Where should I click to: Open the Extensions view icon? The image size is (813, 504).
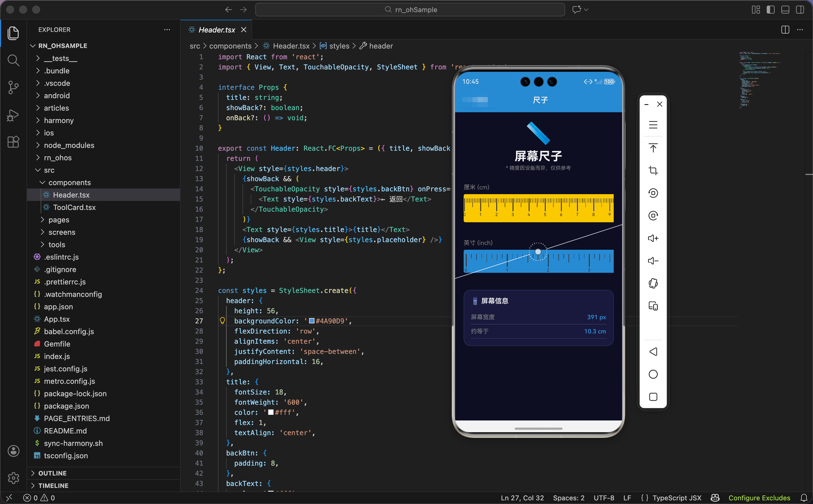coord(13,142)
